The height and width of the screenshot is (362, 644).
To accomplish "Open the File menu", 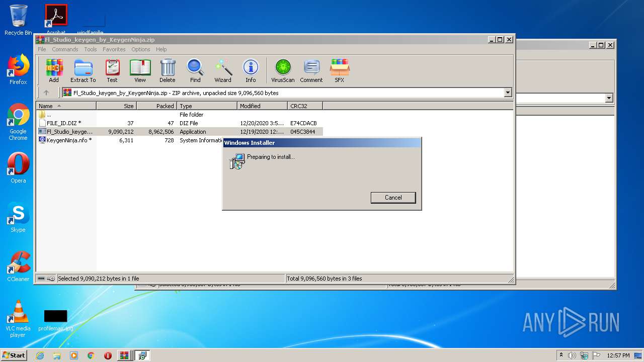I will (x=42, y=49).
